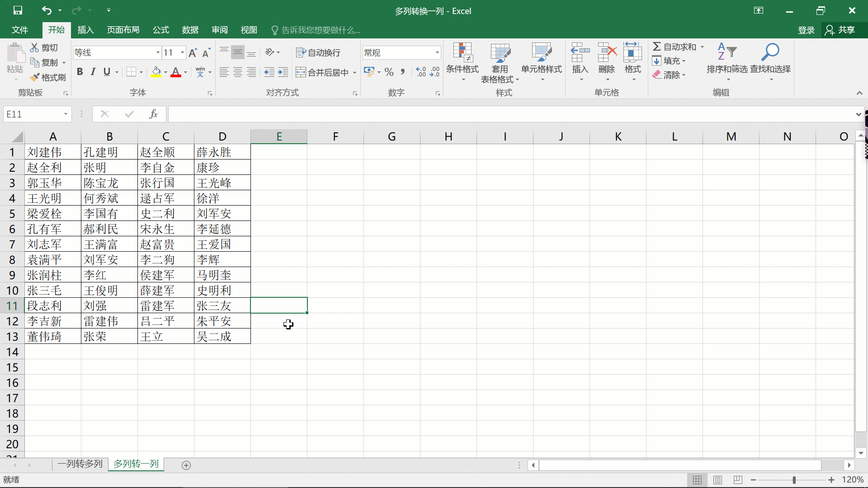The image size is (868, 488).
Task: Switch to the 页面布局 tab
Action: point(123,30)
